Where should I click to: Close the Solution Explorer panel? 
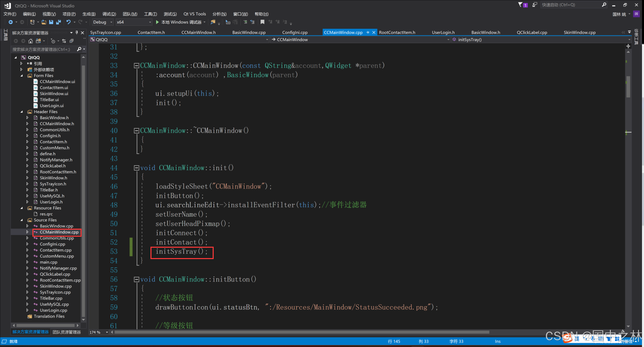(x=83, y=32)
